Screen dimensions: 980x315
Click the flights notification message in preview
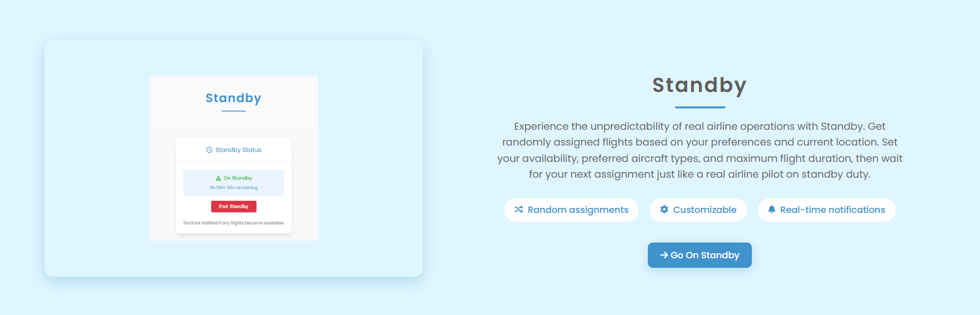(233, 223)
